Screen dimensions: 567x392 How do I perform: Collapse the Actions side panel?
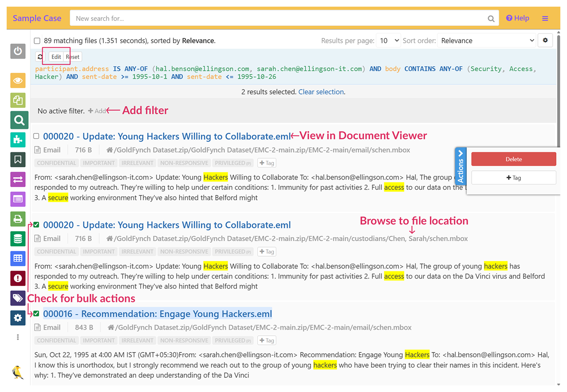pos(461,166)
